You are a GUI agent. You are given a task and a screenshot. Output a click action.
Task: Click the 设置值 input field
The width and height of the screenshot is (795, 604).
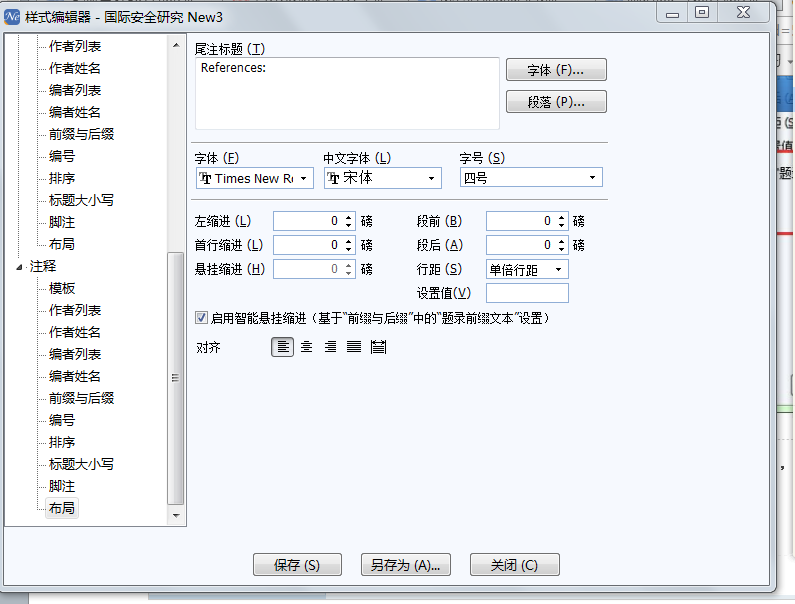527,293
